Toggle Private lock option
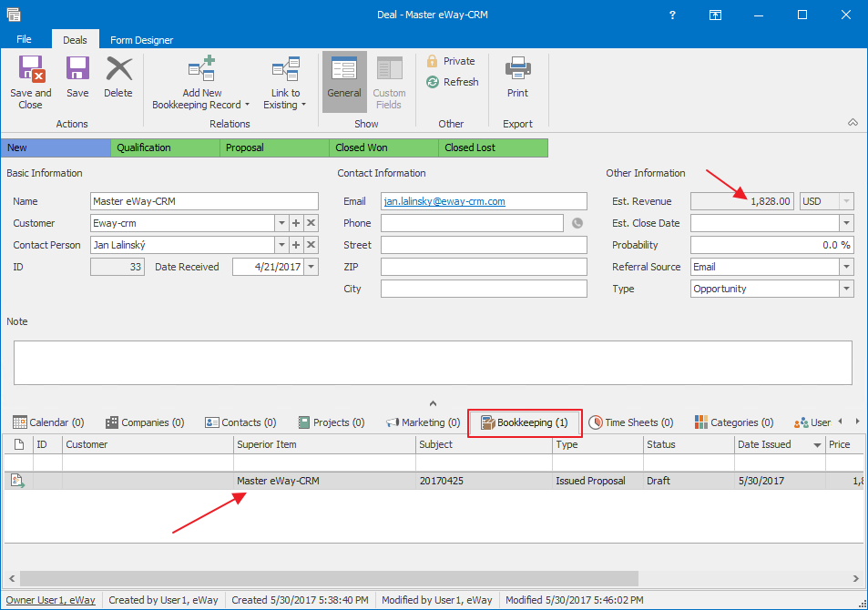This screenshot has height=610, width=868. click(x=451, y=61)
